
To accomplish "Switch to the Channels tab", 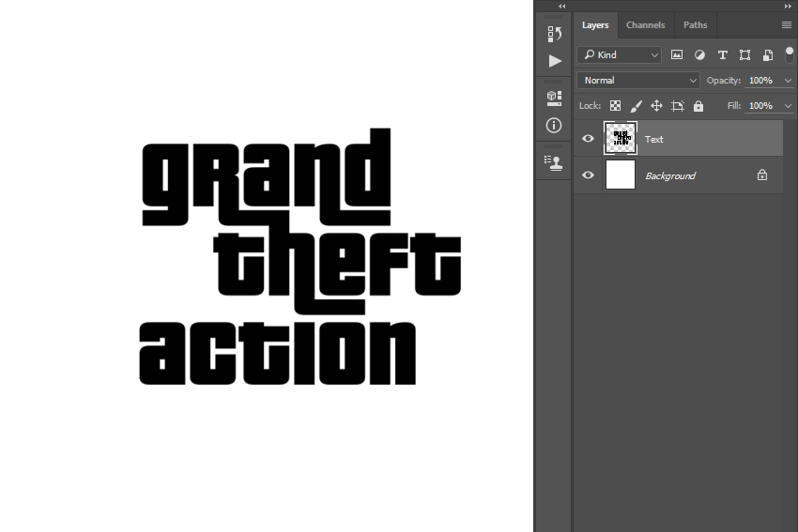I will coord(645,25).
